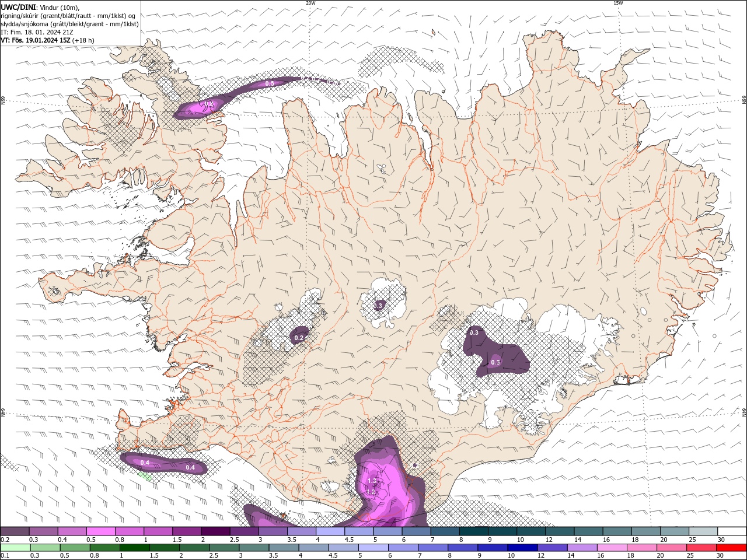
Task: Click the UWC/DINI title text
Action: pyautogui.click(x=18, y=7)
